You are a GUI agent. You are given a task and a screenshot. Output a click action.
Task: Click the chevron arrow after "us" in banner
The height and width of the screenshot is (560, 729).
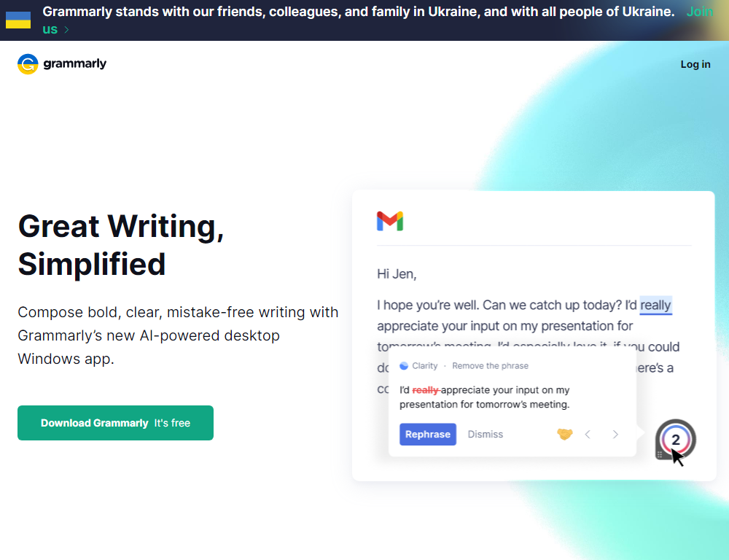point(66,30)
